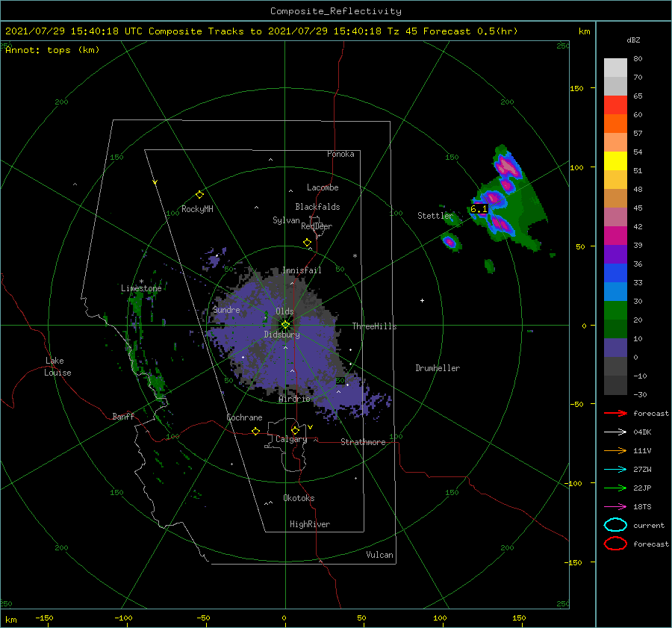Screen dimensions: 672x628
Task: Select the orange 111V arrow legend entry
Action: 615,450
